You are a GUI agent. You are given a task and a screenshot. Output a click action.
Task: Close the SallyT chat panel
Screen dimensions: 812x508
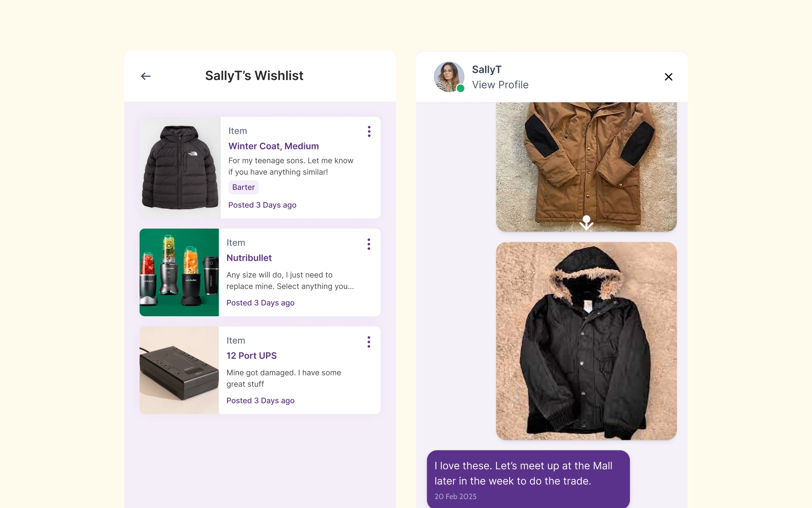pos(668,77)
